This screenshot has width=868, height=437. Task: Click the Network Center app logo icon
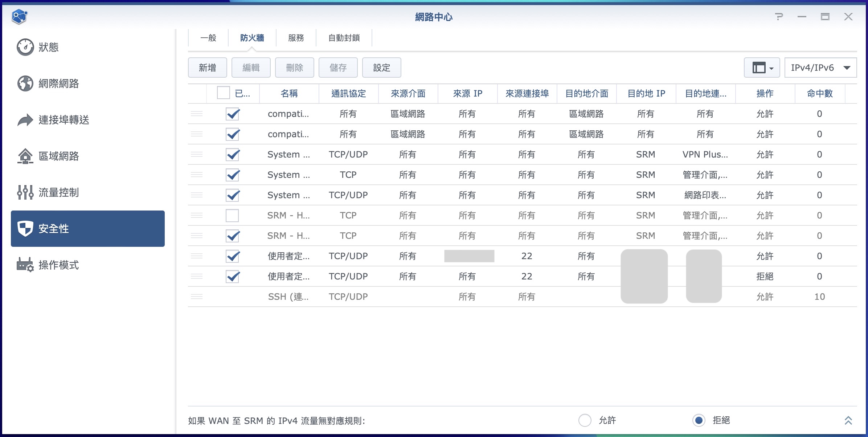[x=19, y=16]
